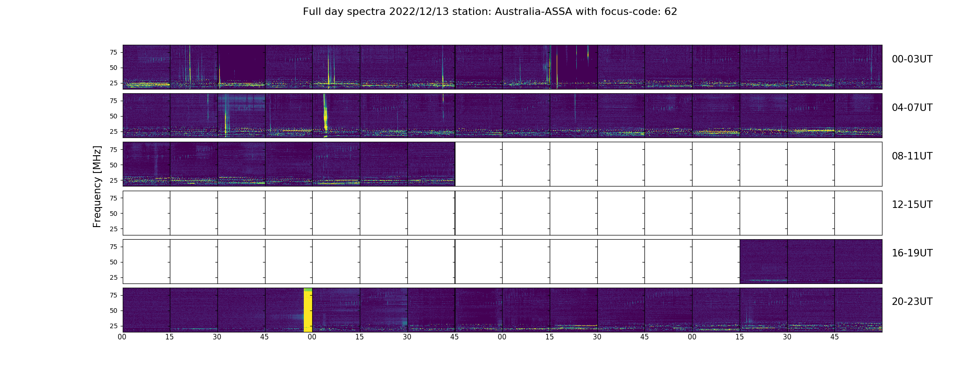
Task: Click the bright burst in the 04-07UT row
Action: (x=325, y=115)
